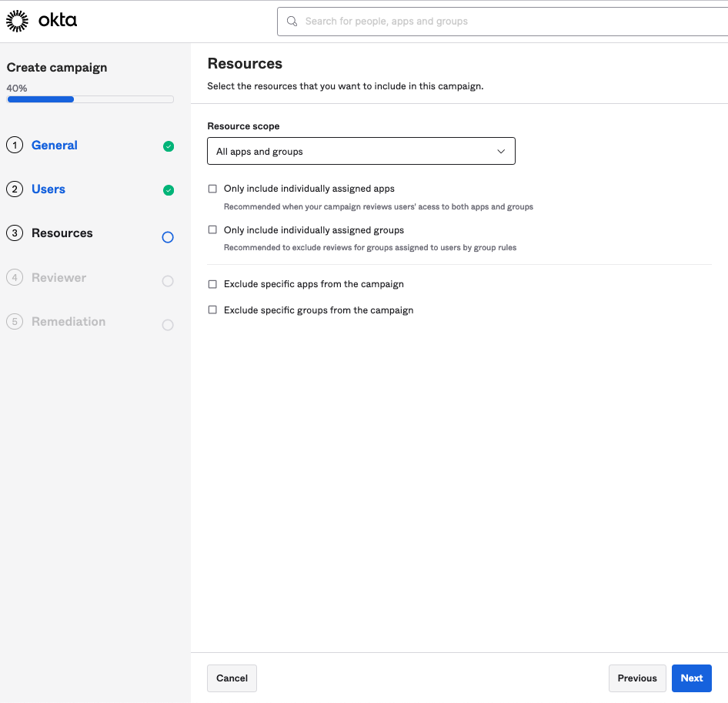Click the green checkmark beside Users
The width and height of the screenshot is (728, 703).
point(169,190)
